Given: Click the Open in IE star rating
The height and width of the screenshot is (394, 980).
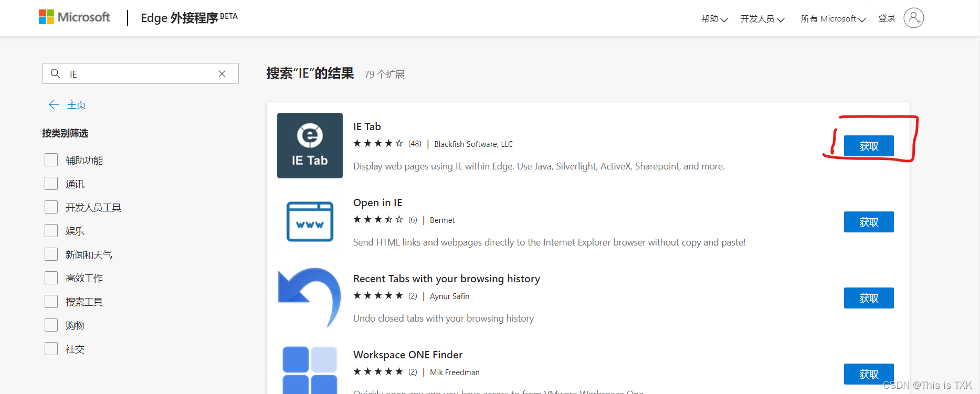Looking at the screenshot, I should point(378,219).
